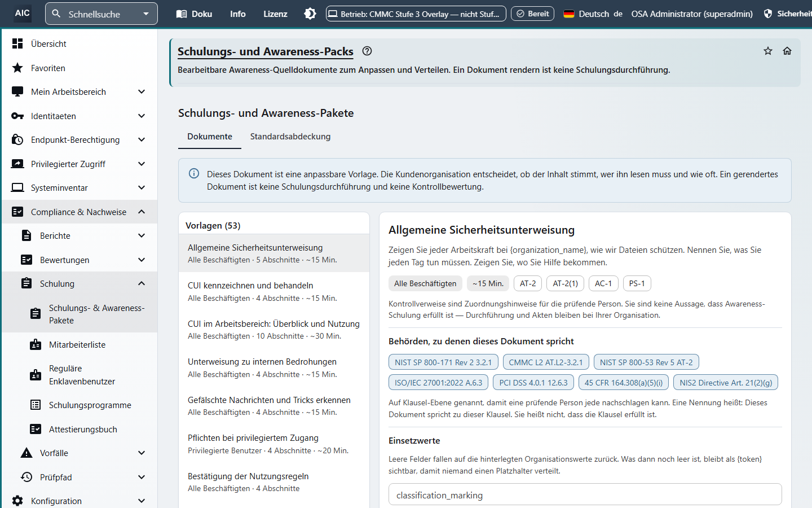This screenshot has width=812, height=508.
Task: Click the PCI DSS 4.0.1 12.6.3 chip
Action: 533,382
